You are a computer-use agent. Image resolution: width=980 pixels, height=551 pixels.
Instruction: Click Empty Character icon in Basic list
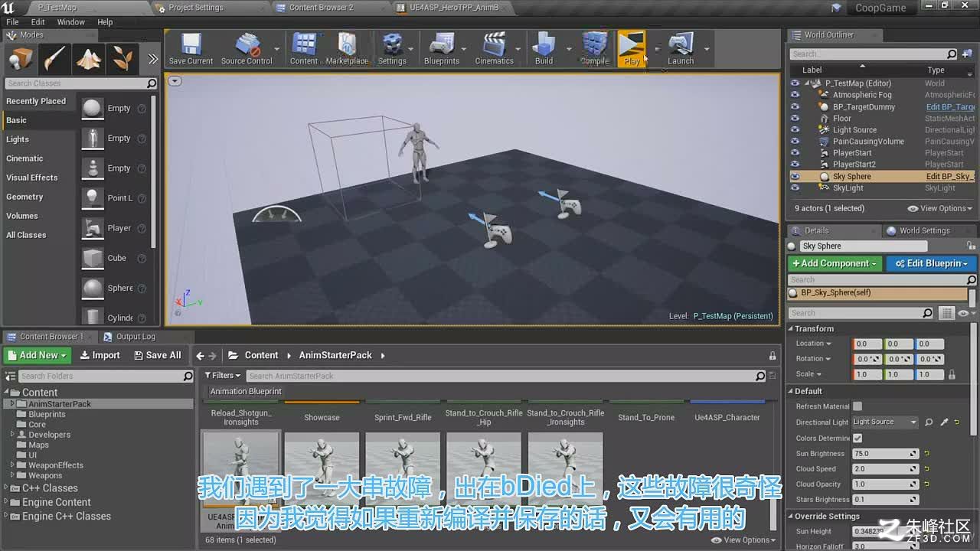[x=93, y=139]
